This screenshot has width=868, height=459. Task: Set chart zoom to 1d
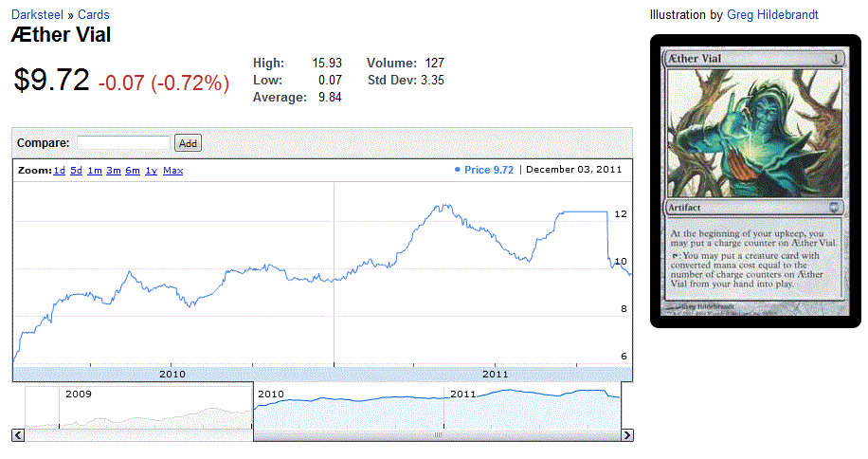(59, 171)
